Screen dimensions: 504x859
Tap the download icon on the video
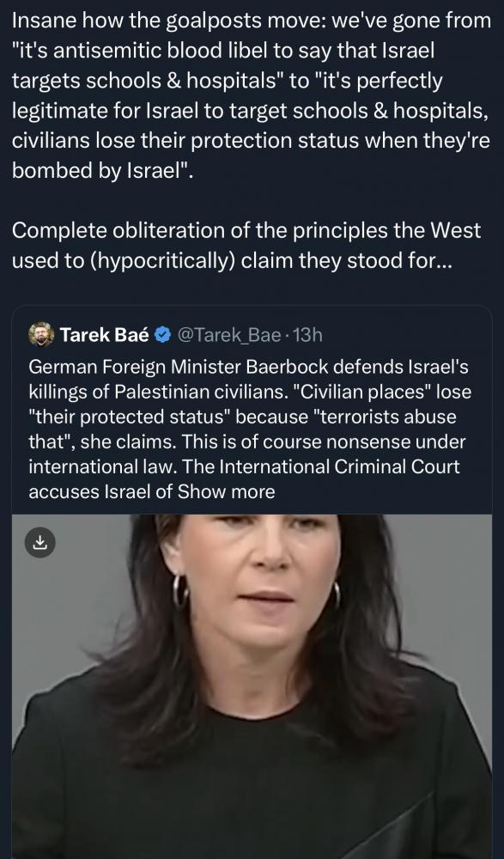pos(40,542)
